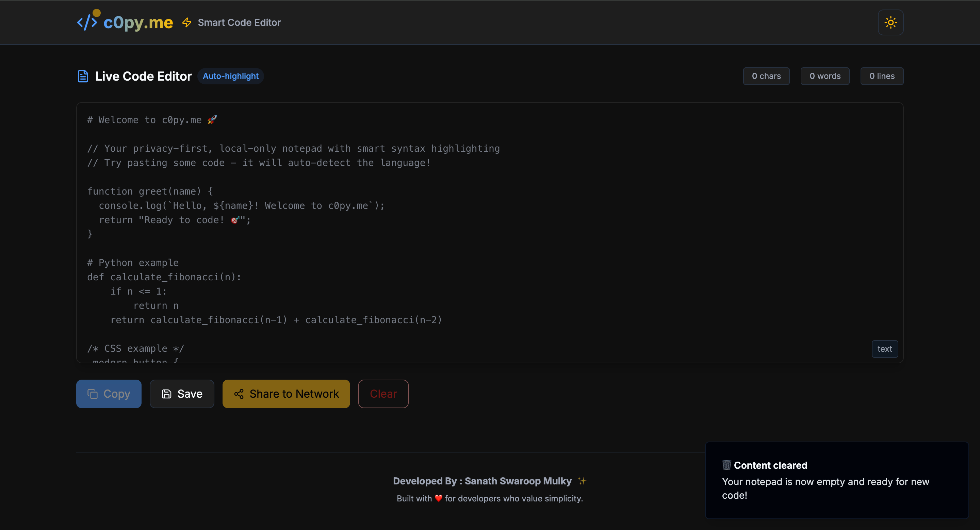Click the rocket emoji in welcome line
This screenshot has height=530, width=980.
point(212,119)
